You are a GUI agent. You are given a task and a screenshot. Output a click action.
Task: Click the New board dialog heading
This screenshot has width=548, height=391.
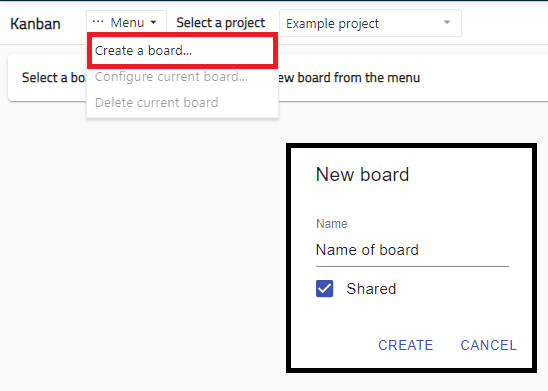(362, 174)
